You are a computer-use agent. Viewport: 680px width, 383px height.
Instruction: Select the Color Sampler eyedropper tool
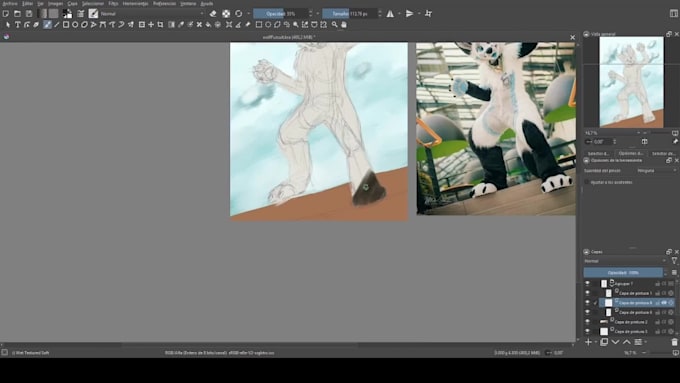(x=181, y=25)
